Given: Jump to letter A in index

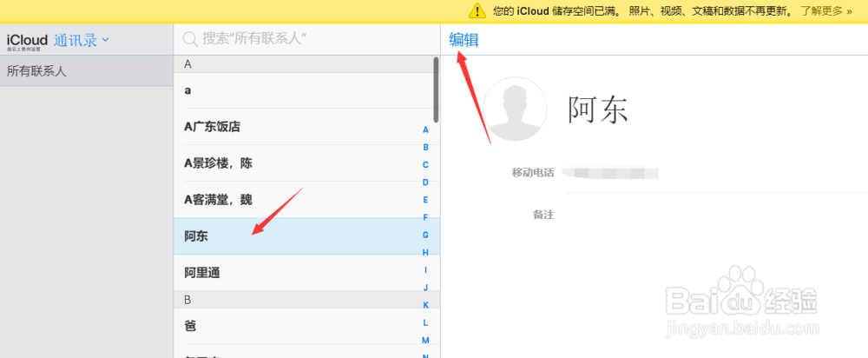Looking at the screenshot, I should 425,129.
